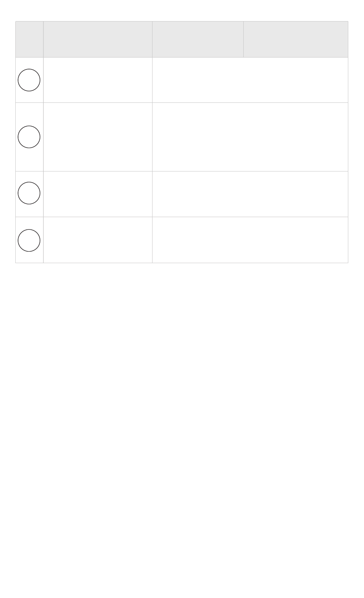Click the rightmost gray header cell
This screenshot has height=598, width=364.
296,39
